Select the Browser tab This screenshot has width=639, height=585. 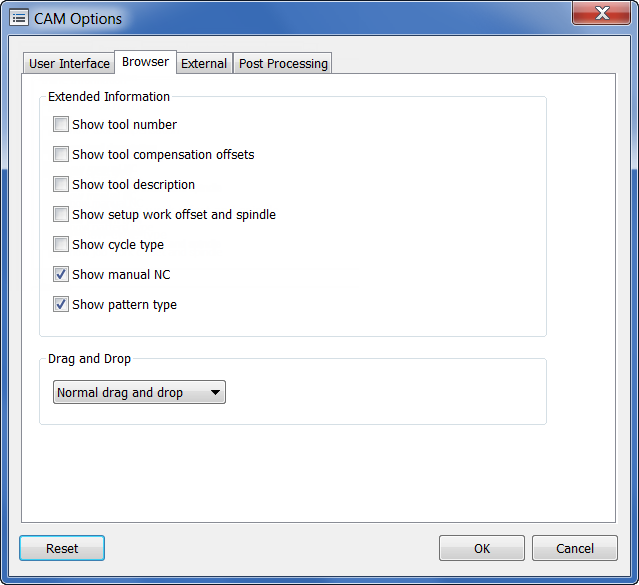coord(146,62)
